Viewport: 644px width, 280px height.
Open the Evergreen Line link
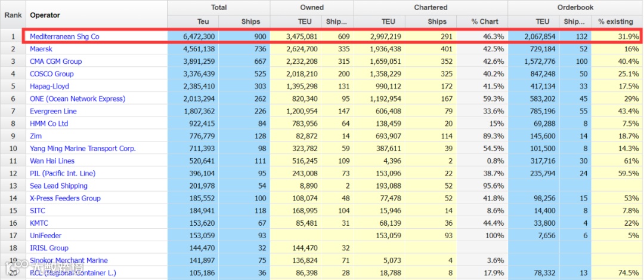click(x=53, y=111)
